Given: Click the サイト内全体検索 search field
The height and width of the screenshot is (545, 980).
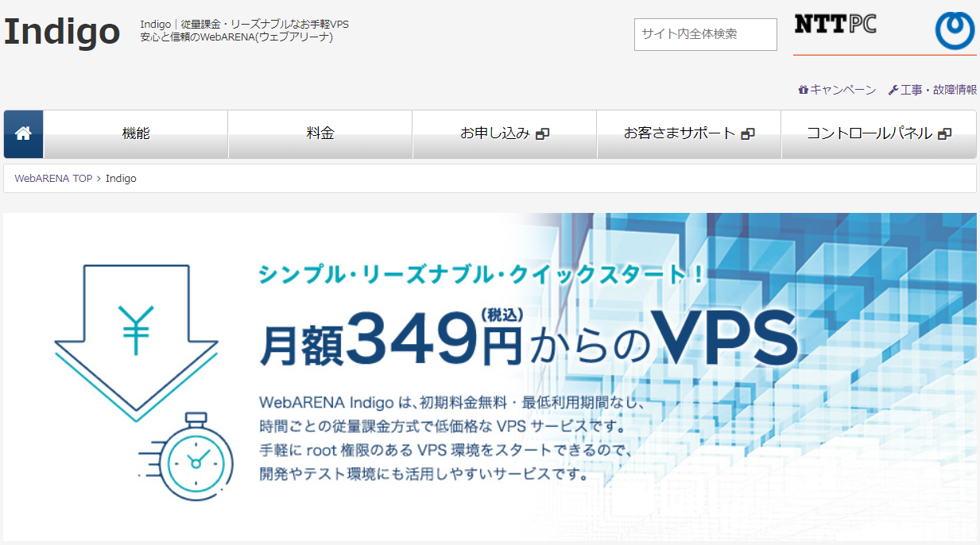Looking at the screenshot, I should click(x=704, y=34).
